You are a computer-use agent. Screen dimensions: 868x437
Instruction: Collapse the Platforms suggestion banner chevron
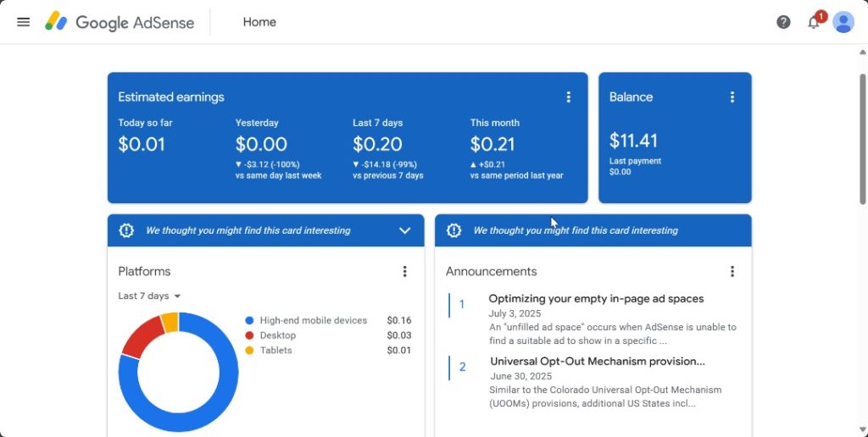(404, 230)
